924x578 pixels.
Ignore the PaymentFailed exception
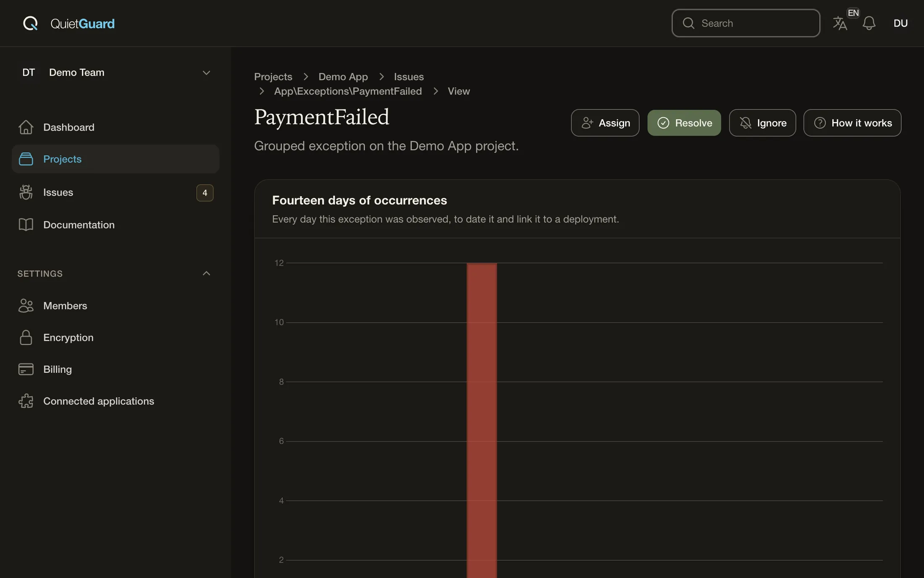(762, 123)
